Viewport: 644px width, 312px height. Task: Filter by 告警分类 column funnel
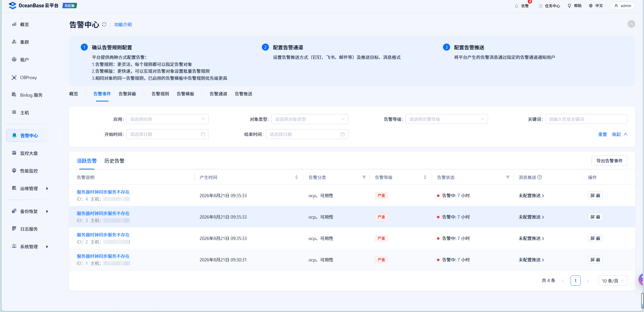tap(364, 177)
